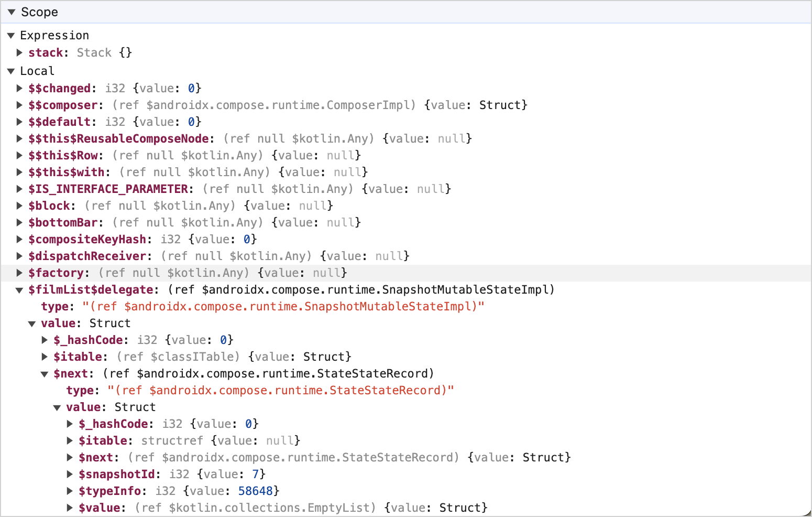Collapse the $filmList$delegate variable
This screenshot has width=812, height=517.
click(20, 289)
